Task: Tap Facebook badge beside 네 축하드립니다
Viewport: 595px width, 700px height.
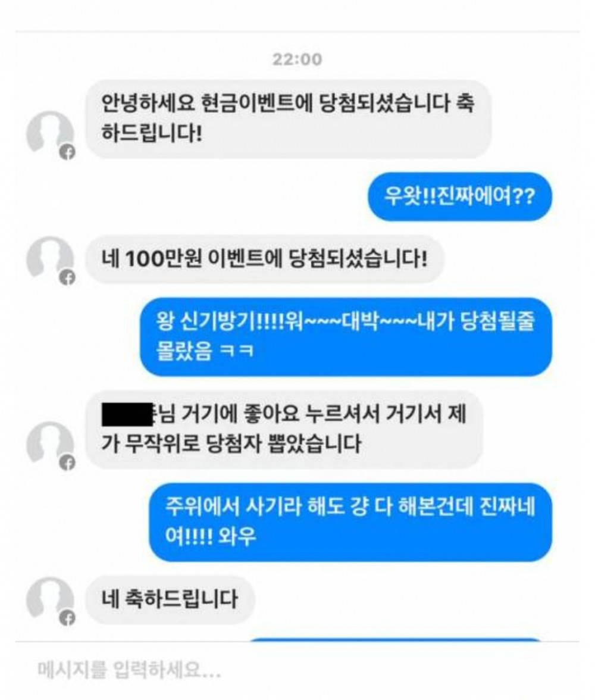Action: [x=67, y=618]
